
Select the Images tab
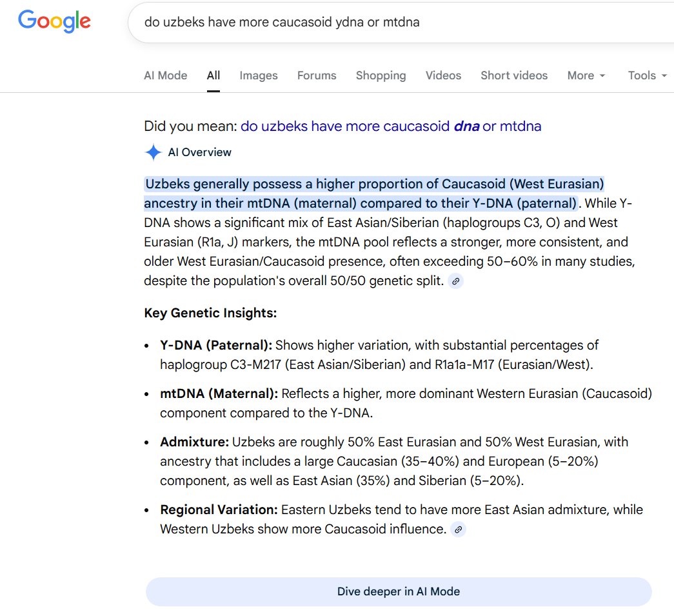(259, 75)
